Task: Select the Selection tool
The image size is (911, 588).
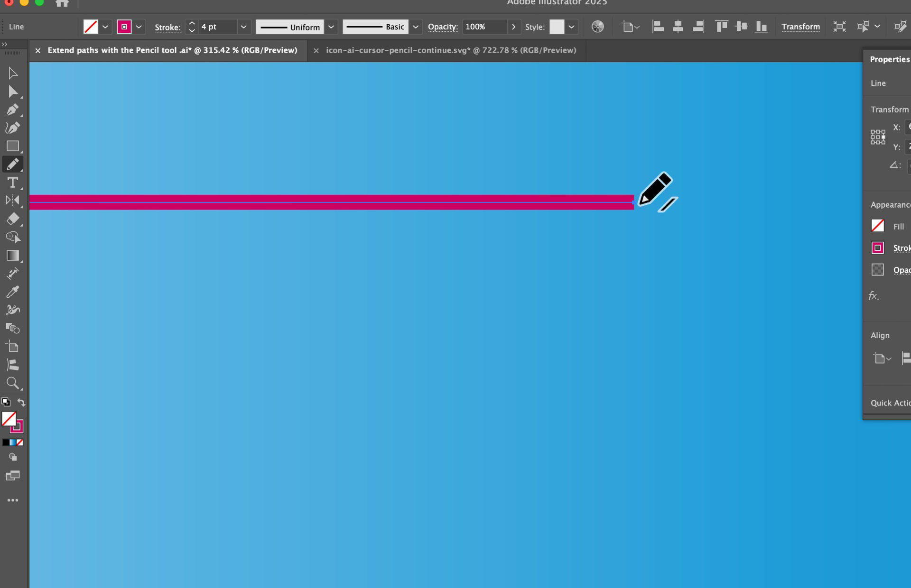Action: [x=13, y=73]
